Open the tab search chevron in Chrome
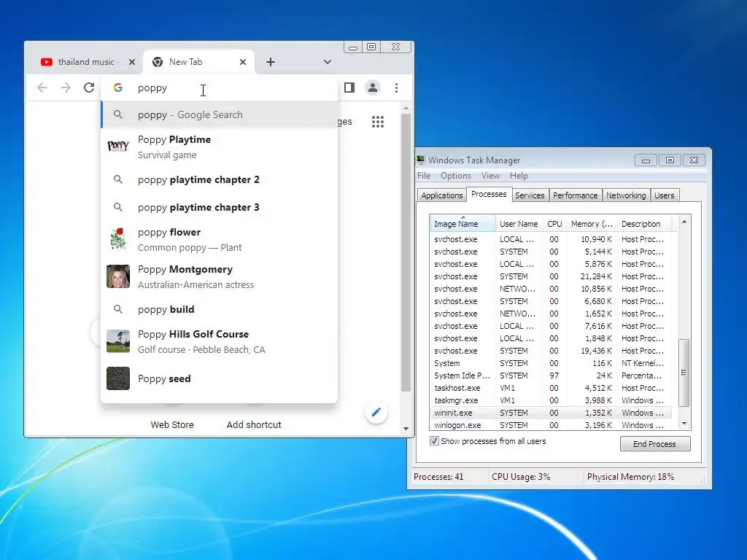This screenshot has width=747, height=560. coord(328,62)
